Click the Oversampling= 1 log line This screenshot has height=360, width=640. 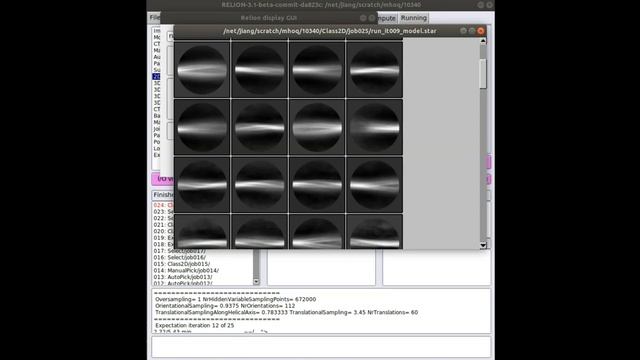[236, 299]
